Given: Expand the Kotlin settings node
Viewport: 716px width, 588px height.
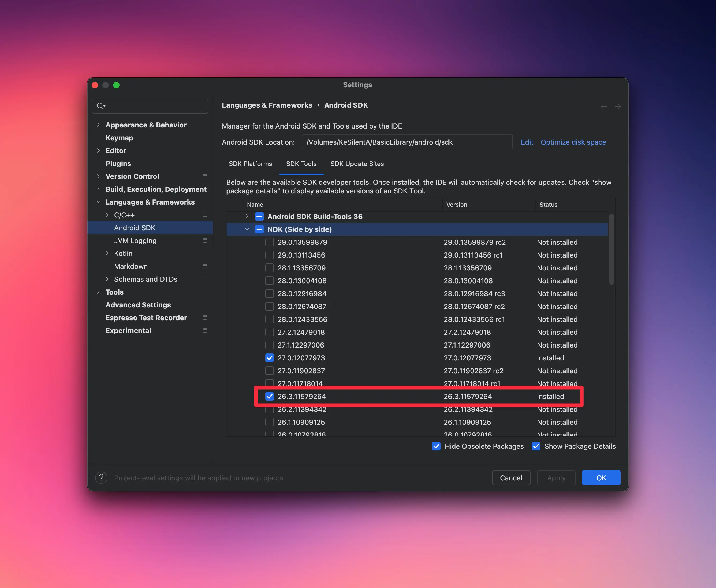Looking at the screenshot, I should pyautogui.click(x=107, y=253).
